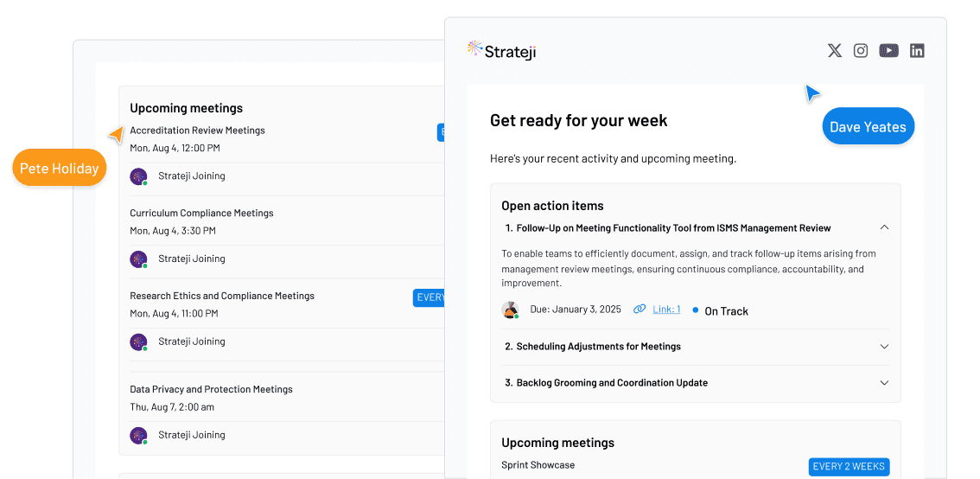Click the EVERY 2 WEEKS badge
Image resolution: width=980 pixels, height=479 pixels.
point(849,467)
